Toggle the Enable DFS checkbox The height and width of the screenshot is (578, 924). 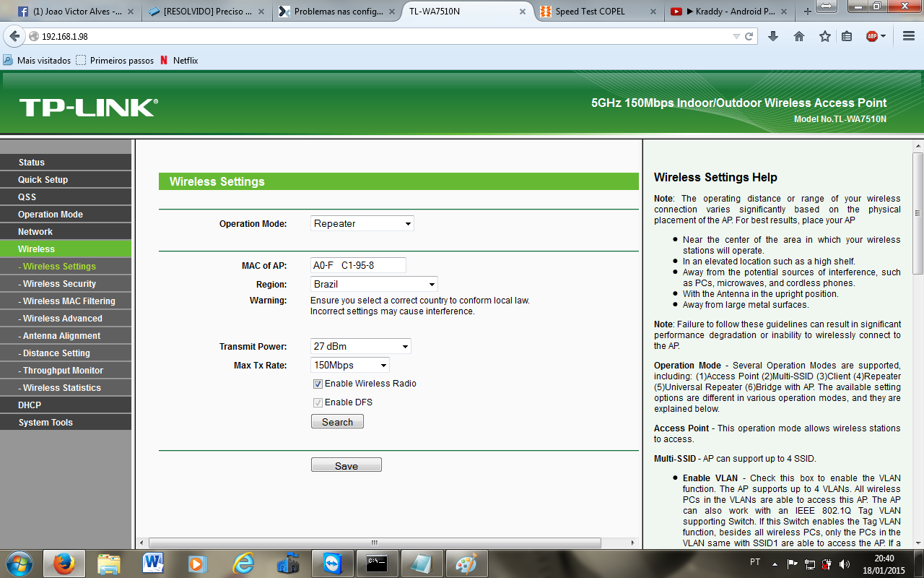318,402
